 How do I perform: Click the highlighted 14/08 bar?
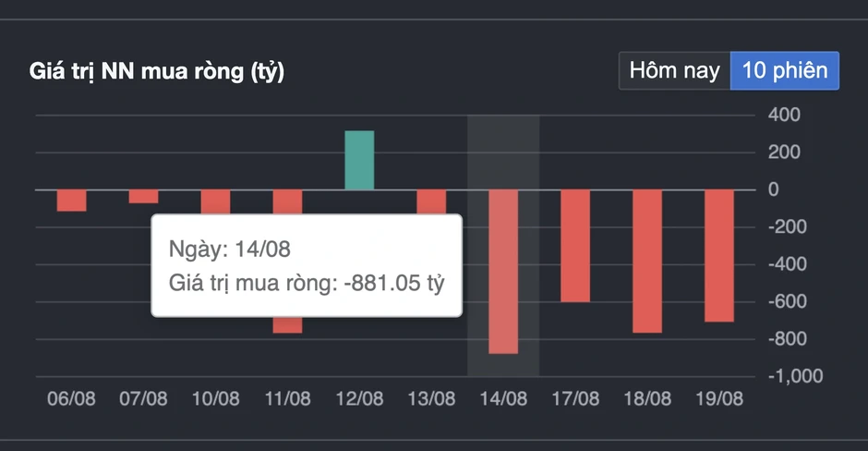(x=503, y=272)
